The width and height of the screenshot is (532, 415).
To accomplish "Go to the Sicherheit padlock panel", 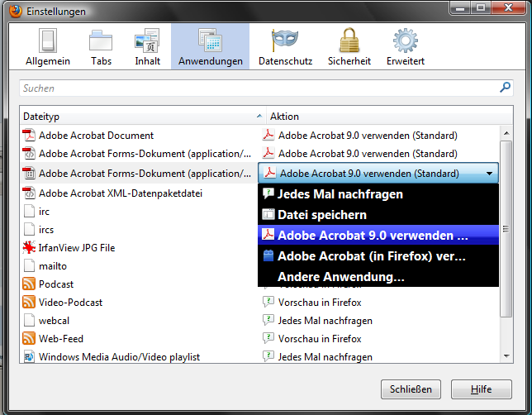I will (349, 47).
